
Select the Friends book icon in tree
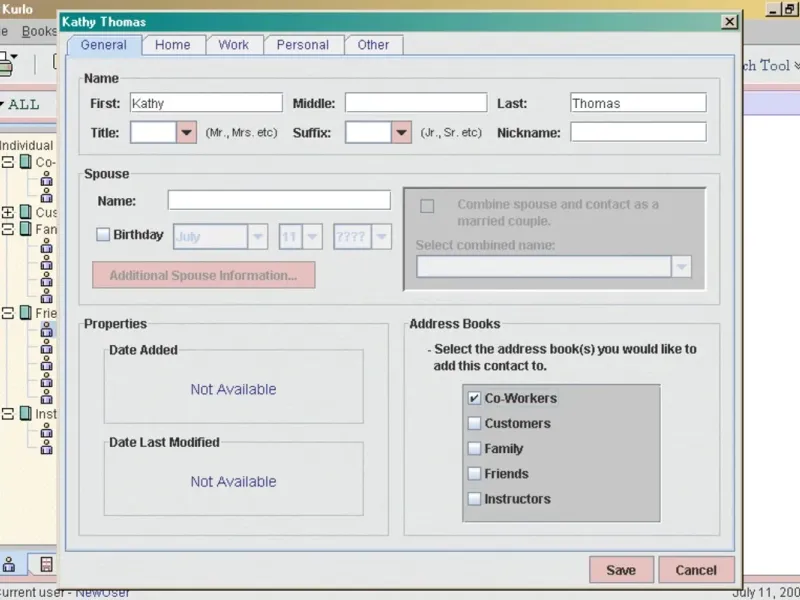tap(26, 313)
